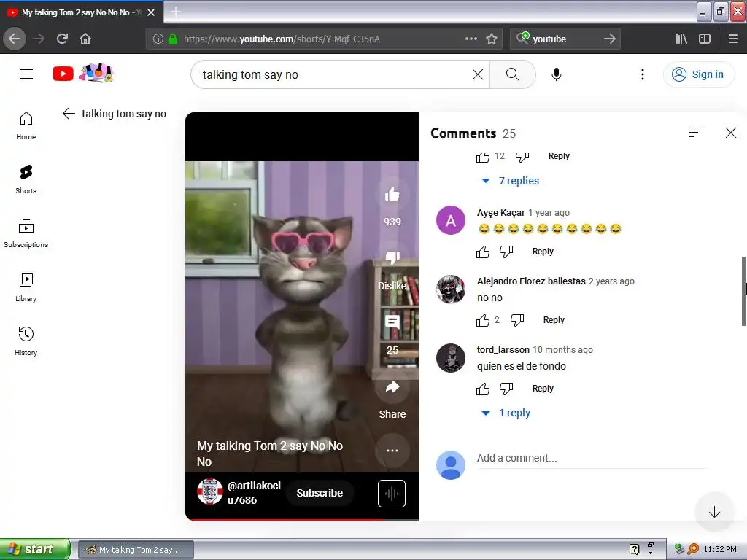Click in Add a comment field
Image resolution: width=747 pixels, height=560 pixels.
[x=591, y=458]
